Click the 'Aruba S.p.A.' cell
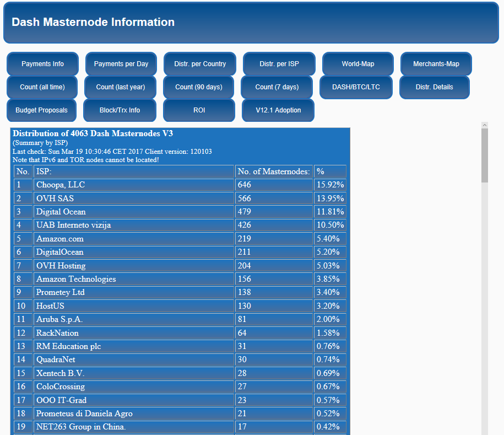This screenshot has width=504, height=435. (x=134, y=319)
